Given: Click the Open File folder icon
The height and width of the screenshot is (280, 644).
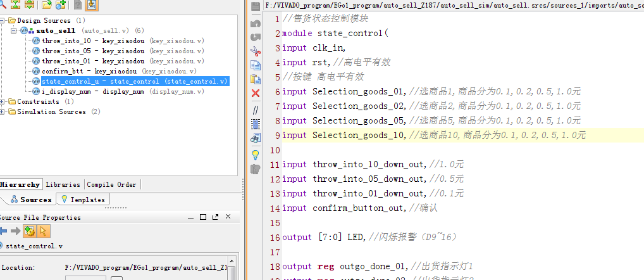Looking at the screenshot, I should point(46,6).
